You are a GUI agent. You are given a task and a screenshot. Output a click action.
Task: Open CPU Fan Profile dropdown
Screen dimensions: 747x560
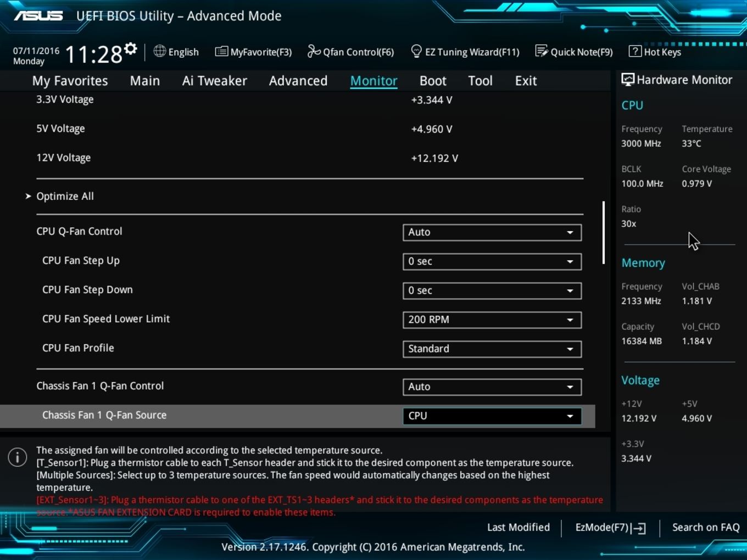click(492, 349)
